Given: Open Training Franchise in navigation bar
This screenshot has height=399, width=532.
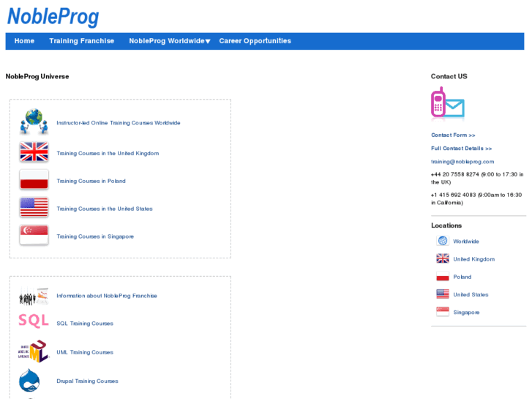Looking at the screenshot, I should (x=81, y=41).
